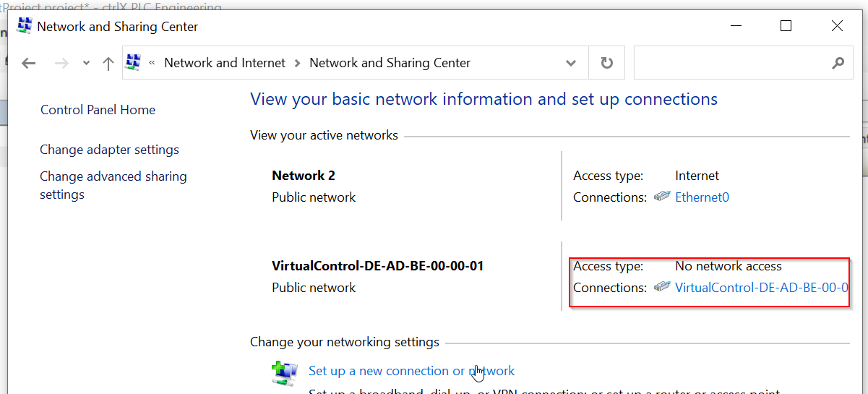Open Change advanced sharing settings
Image resolution: width=868 pixels, height=394 pixels.
click(113, 185)
